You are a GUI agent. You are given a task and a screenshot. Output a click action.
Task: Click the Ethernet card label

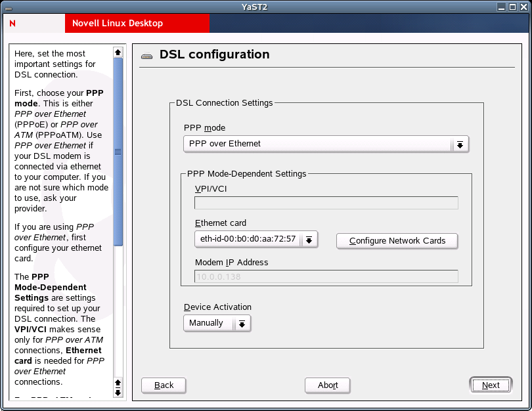[x=221, y=223]
